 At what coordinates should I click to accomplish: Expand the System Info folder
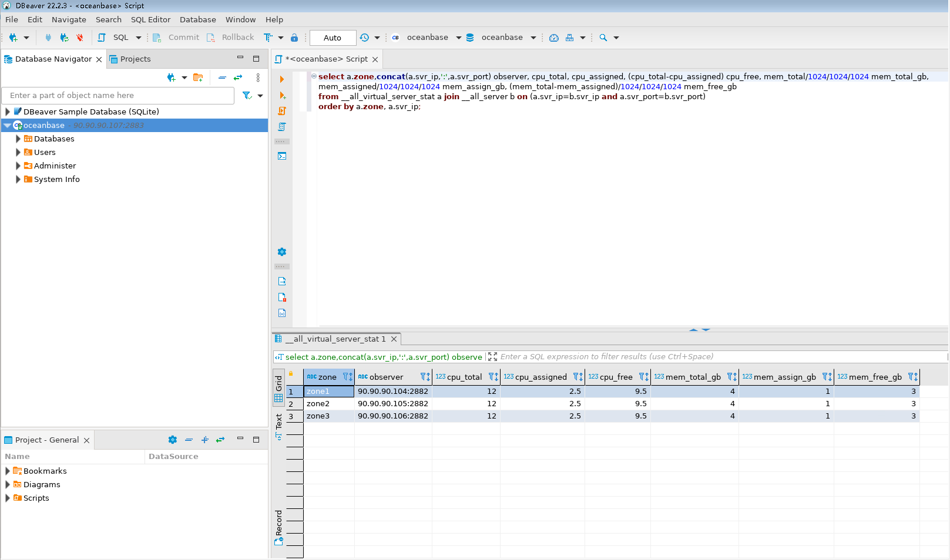pos(18,179)
